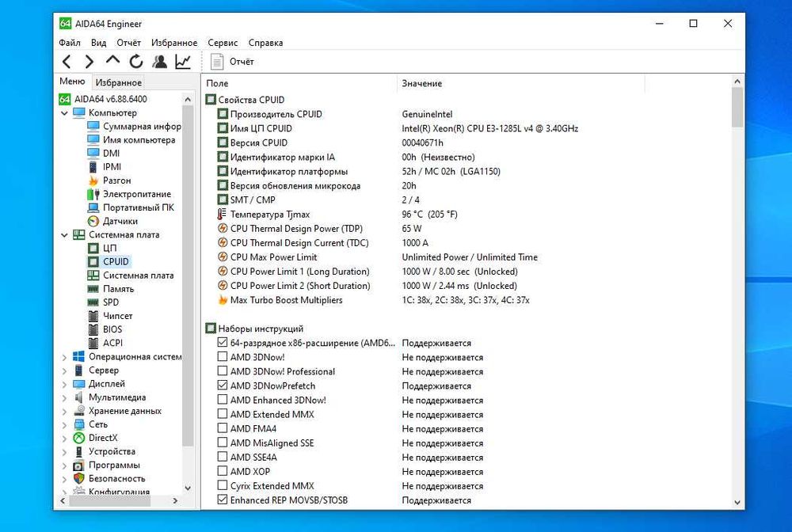
Task: Toggle AMD 3DNowPrefetch checkbox
Action: tap(223, 385)
